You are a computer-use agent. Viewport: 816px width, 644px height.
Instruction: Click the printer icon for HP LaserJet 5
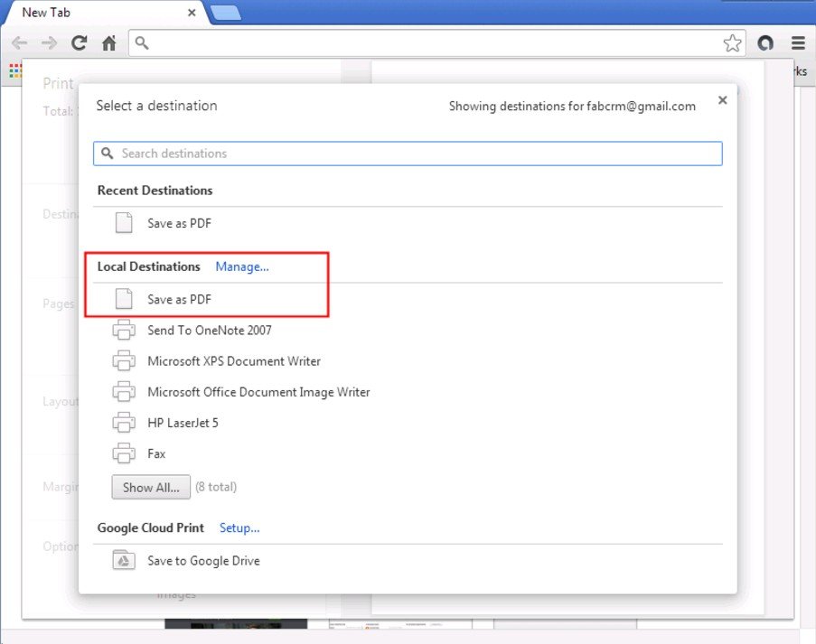pos(124,422)
